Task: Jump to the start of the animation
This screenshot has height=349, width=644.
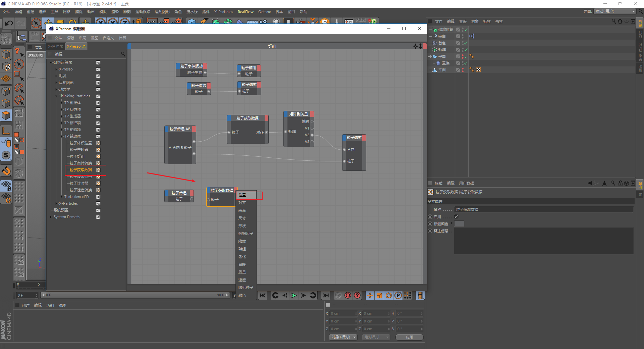Action: pyautogui.click(x=263, y=295)
